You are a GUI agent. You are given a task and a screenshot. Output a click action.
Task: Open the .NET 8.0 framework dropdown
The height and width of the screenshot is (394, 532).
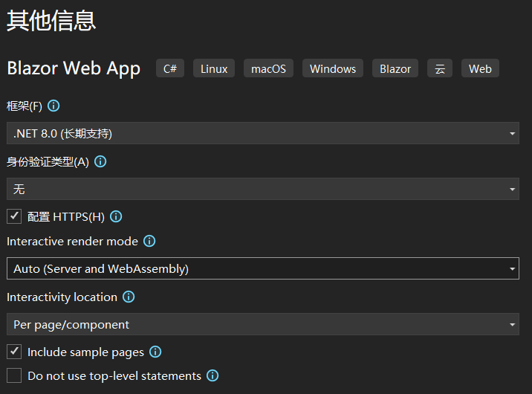tap(263, 133)
